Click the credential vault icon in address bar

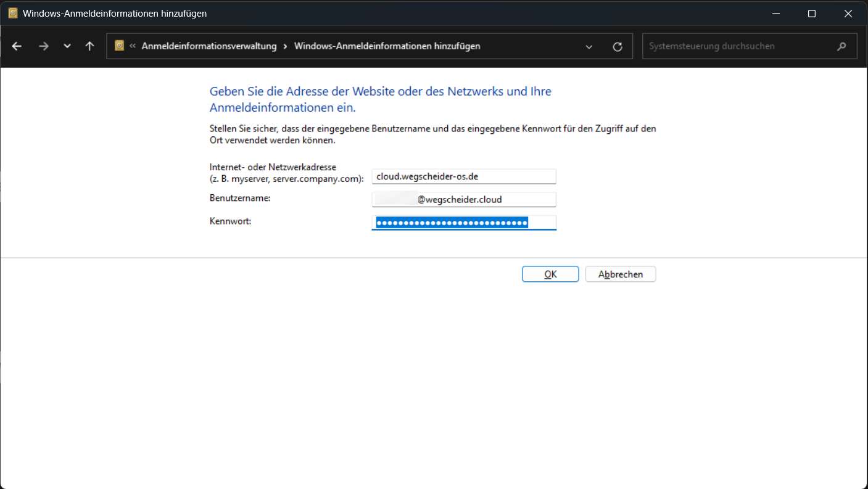(x=120, y=46)
